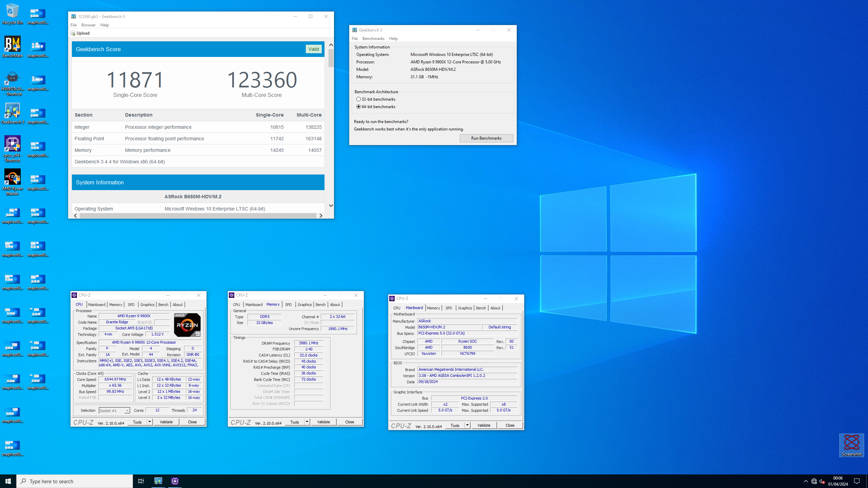868x488 pixels.
Task: Click the green Valid badge
Action: [314, 49]
